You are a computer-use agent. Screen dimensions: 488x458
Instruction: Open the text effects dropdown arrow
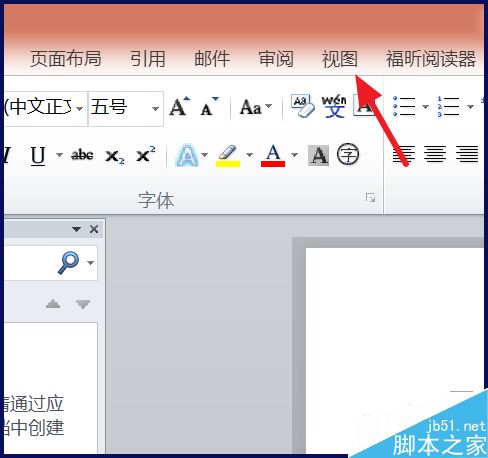tap(204, 155)
